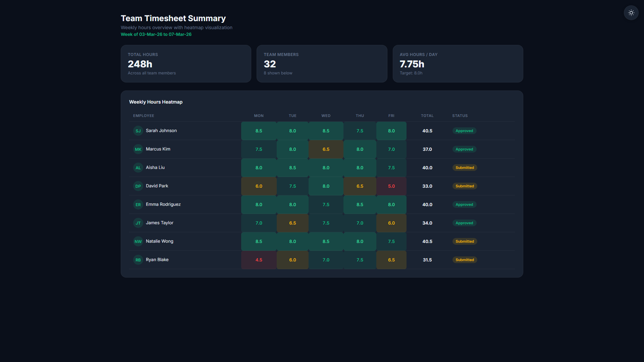644x362 pixels.
Task: Select Ryan Blake's red 4.5 Monday cell
Action: pyautogui.click(x=259, y=260)
